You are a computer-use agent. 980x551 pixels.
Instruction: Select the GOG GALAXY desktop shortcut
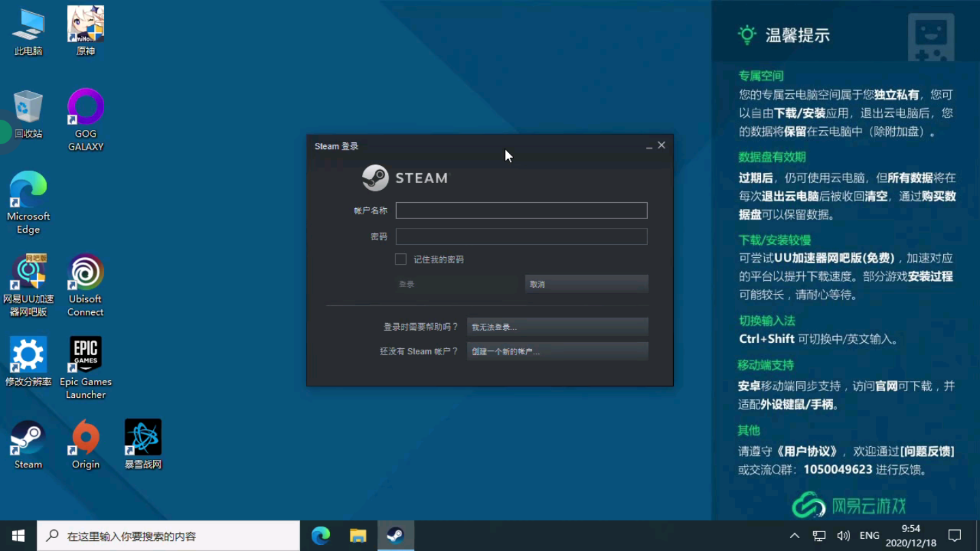[x=86, y=120]
